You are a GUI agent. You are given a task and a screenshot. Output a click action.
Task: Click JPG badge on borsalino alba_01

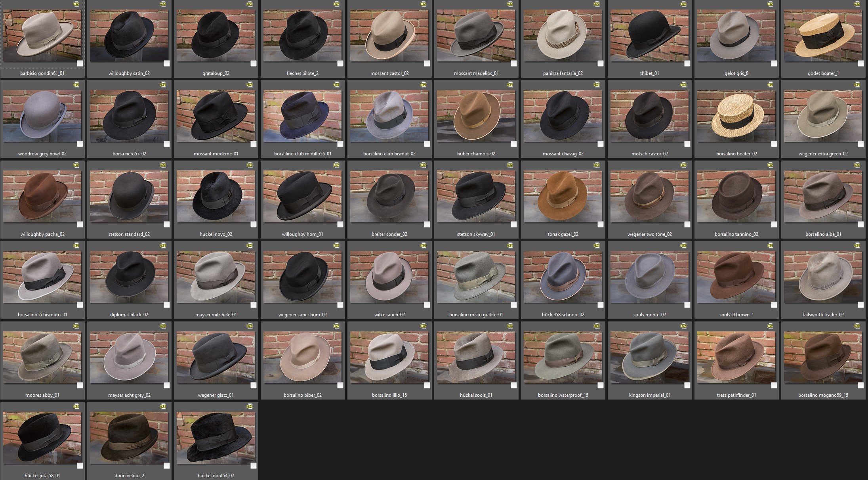tap(857, 165)
